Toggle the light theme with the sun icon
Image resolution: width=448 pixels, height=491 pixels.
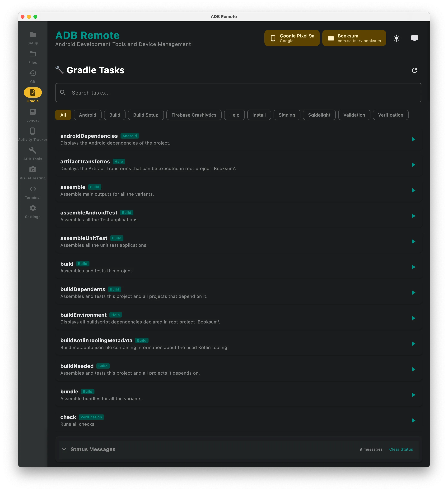click(397, 38)
